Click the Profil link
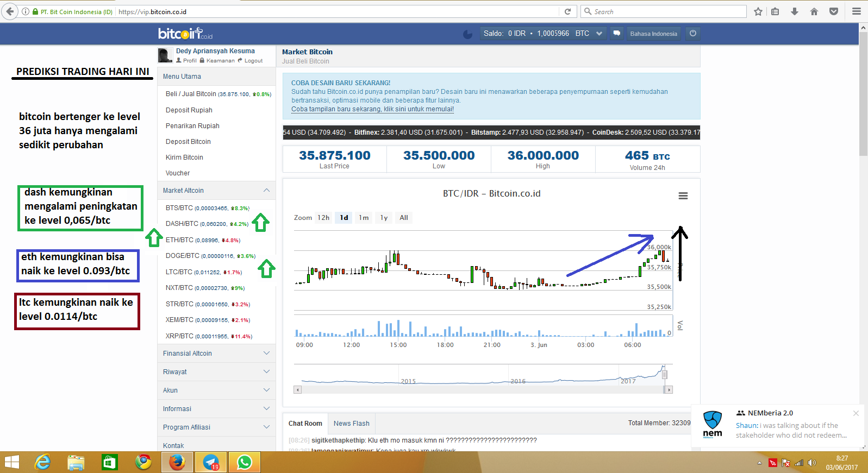The height and width of the screenshot is (473, 868). 186,60
